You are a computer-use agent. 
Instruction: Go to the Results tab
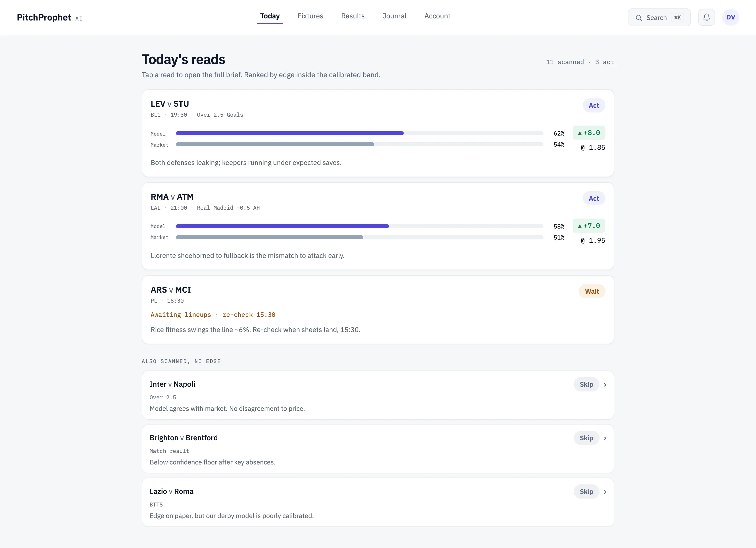(353, 16)
